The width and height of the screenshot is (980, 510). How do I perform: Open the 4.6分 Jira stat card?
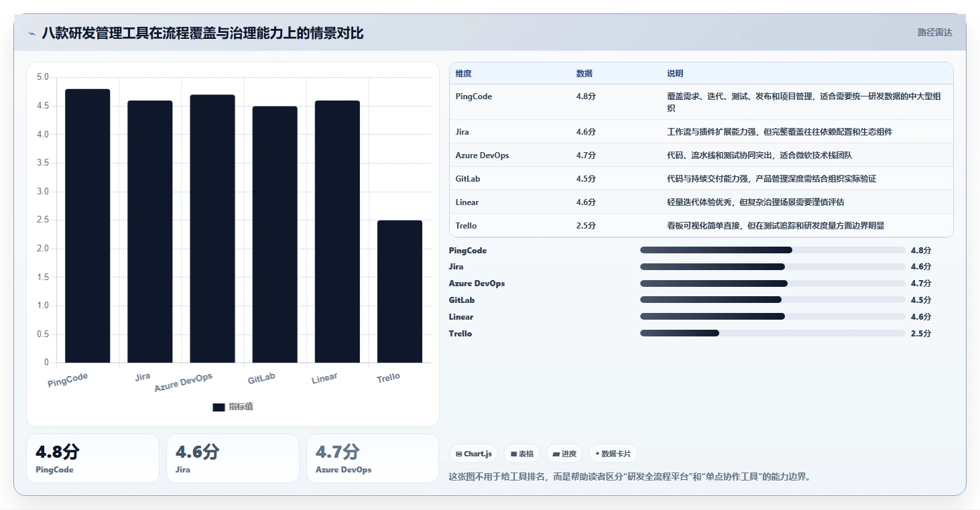point(233,458)
